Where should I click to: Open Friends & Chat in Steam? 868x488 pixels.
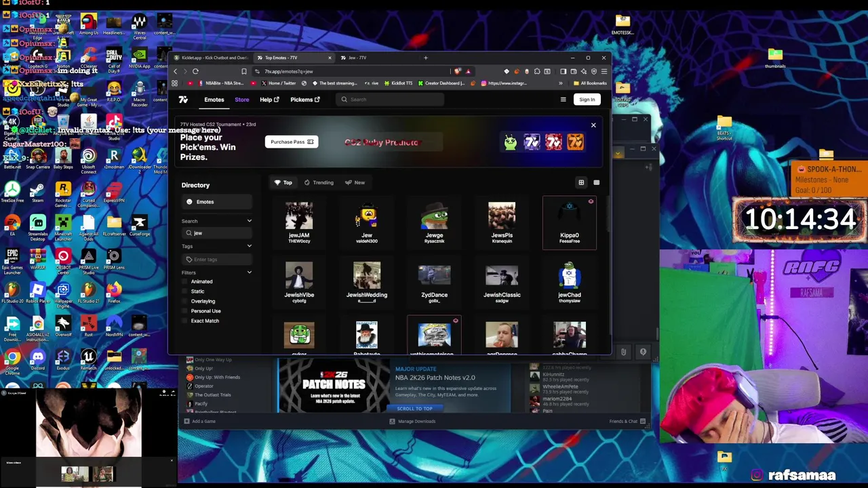pos(627,422)
